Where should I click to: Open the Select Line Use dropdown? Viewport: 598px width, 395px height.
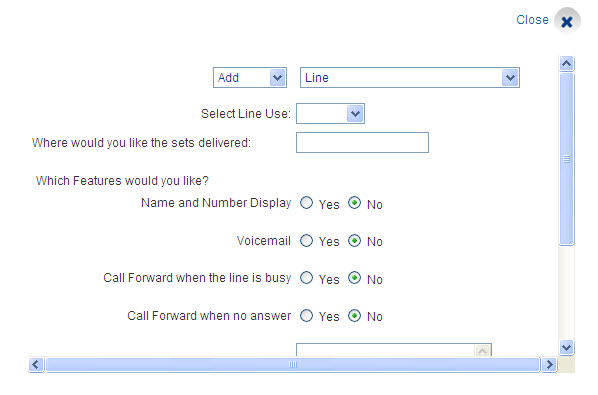pyautogui.click(x=330, y=113)
